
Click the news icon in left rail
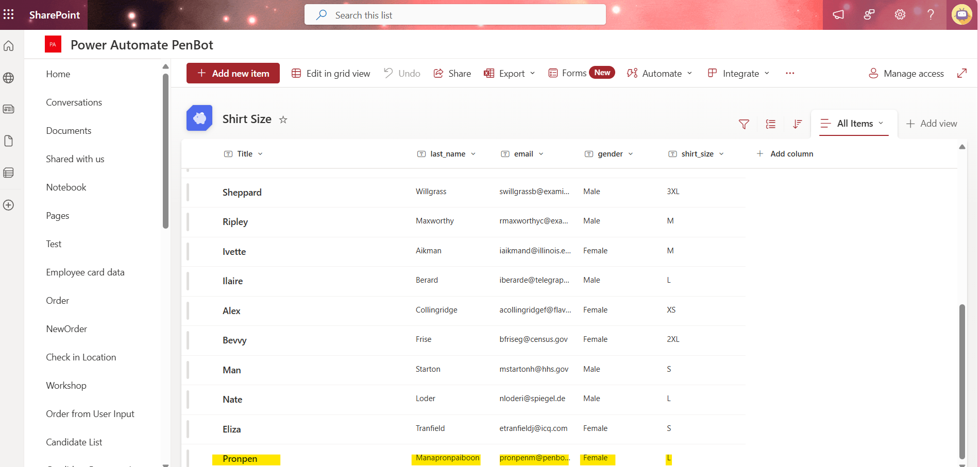[8, 109]
